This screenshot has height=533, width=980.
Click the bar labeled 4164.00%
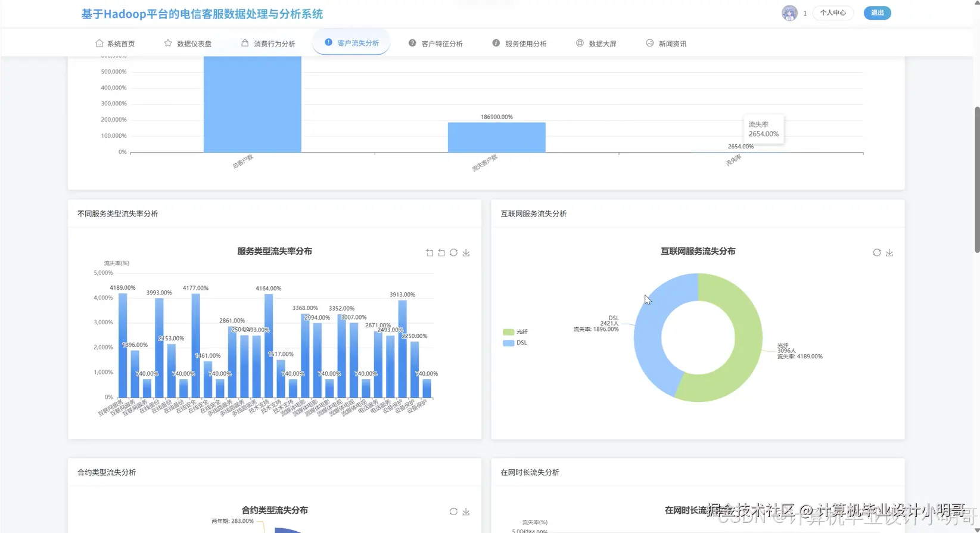(x=269, y=346)
